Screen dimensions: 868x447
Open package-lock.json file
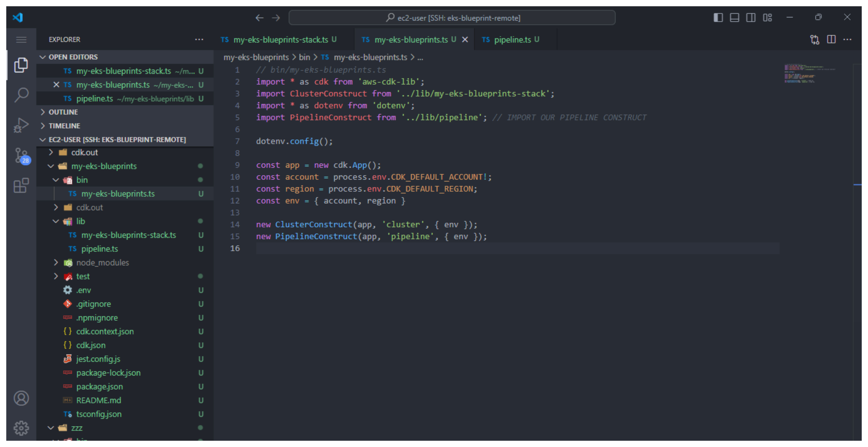125,373
